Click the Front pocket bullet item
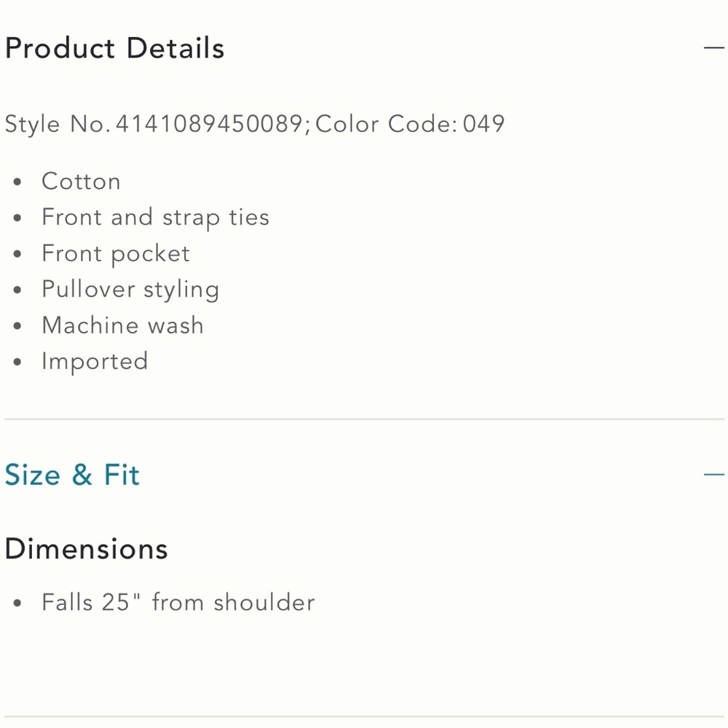728x728 pixels. [x=116, y=253]
